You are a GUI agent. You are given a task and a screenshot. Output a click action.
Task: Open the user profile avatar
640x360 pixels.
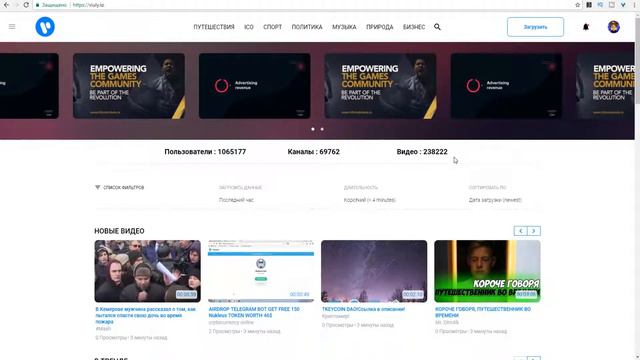[613, 27]
